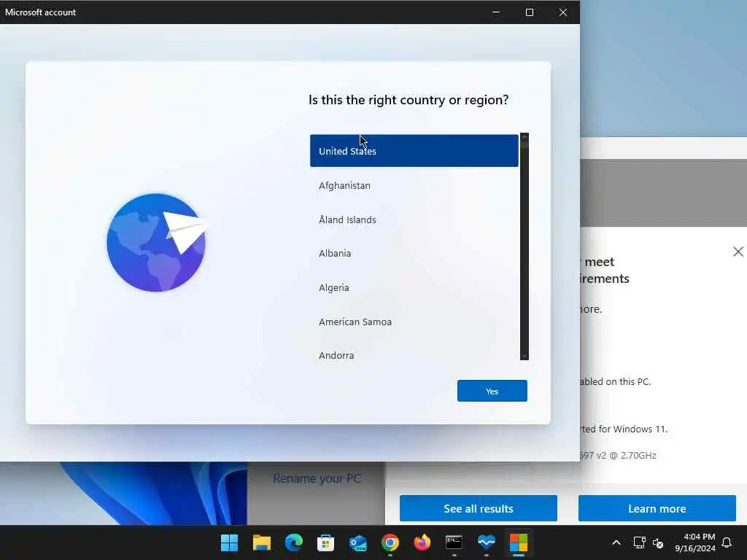Switch to Google Chrome on taskbar
747x560 pixels.
pyautogui.click(x=390, y=542)
